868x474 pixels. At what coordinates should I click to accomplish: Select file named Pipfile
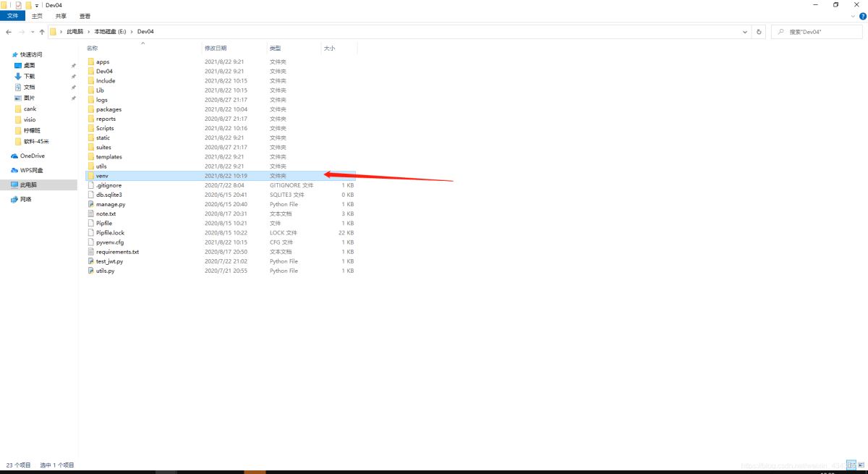tap(104, 223)
